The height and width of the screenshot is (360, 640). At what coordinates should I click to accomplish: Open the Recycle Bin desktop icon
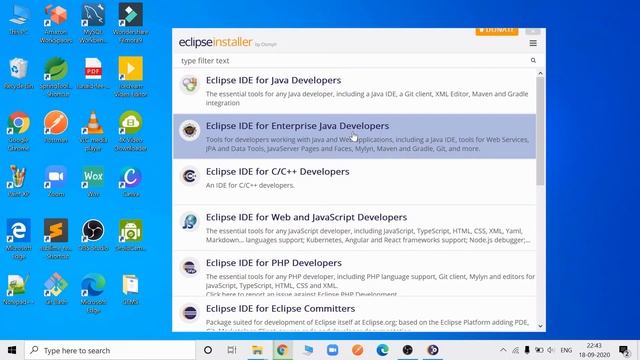[x=19, y=73]
